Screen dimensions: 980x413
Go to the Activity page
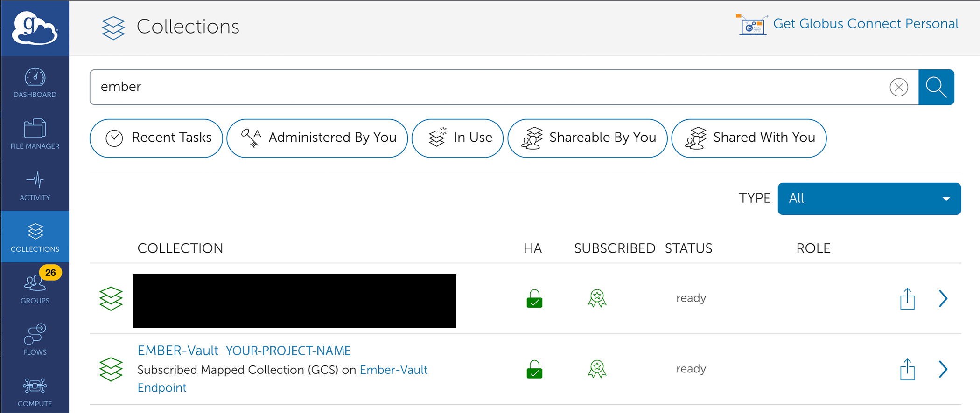point(35,186)
